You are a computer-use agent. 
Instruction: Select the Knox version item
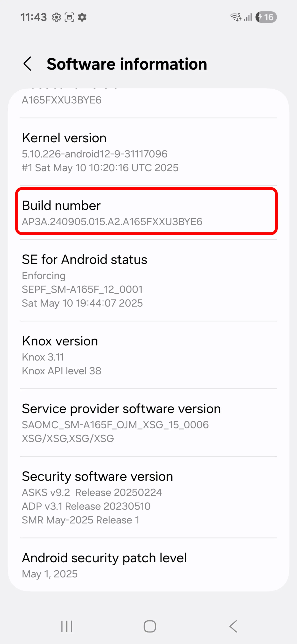point(148,355)
